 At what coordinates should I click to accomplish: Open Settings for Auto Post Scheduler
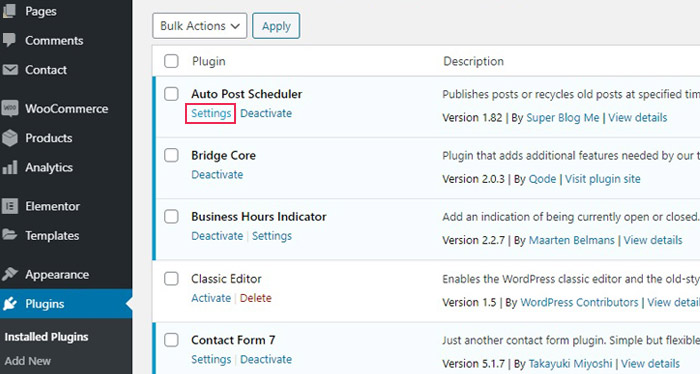(x=211, y=113)
